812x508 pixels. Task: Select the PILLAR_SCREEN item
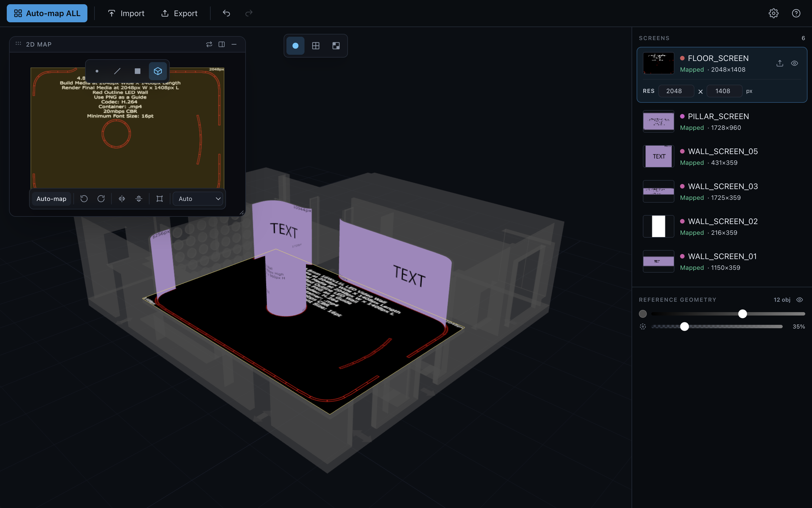(722, 121)
